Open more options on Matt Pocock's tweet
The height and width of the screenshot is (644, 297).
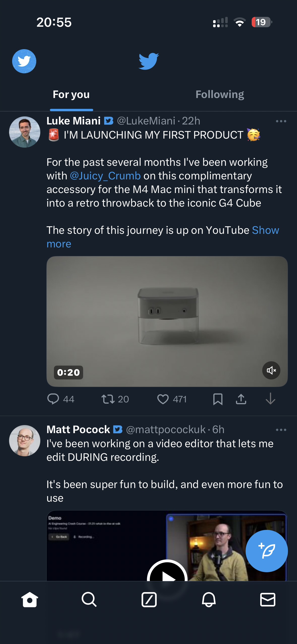click(x=281, y=430)
